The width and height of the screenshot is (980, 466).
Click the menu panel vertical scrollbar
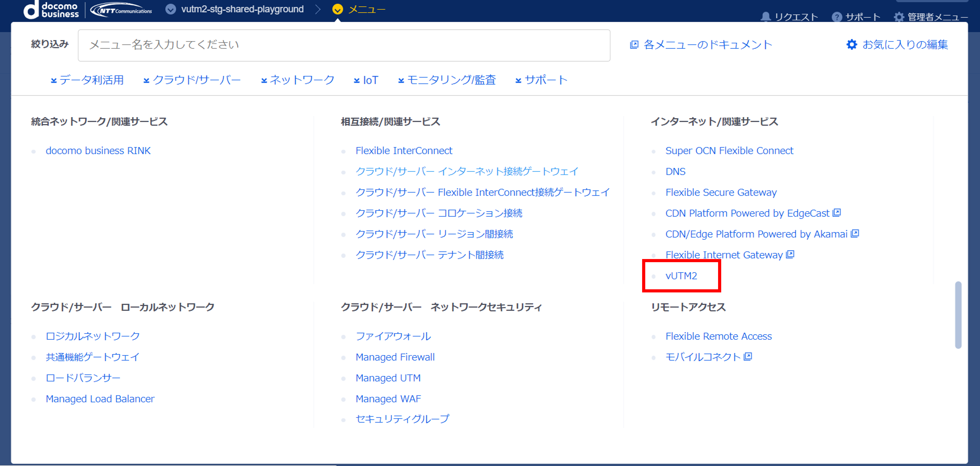[x=958, y=315]
